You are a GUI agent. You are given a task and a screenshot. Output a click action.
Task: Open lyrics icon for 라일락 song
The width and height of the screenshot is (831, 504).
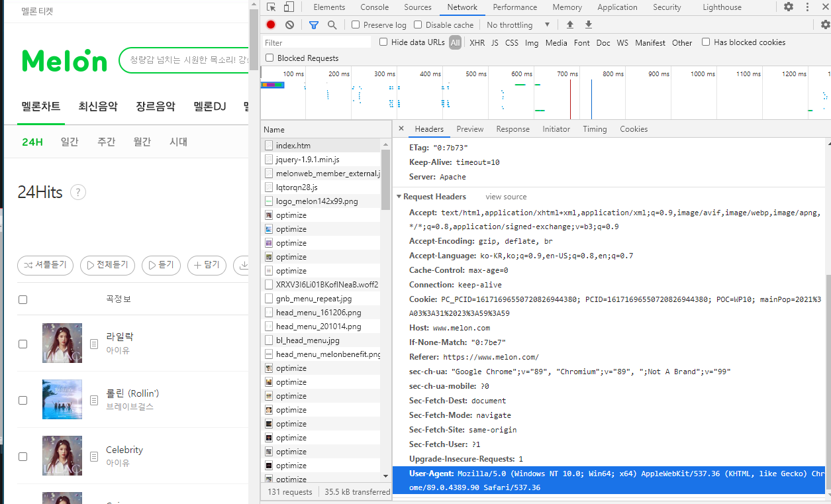(94, 344)
